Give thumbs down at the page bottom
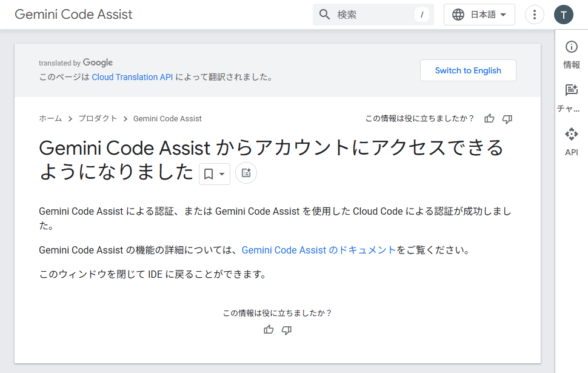This screenshot has height=373, width=588. [287, 330]
